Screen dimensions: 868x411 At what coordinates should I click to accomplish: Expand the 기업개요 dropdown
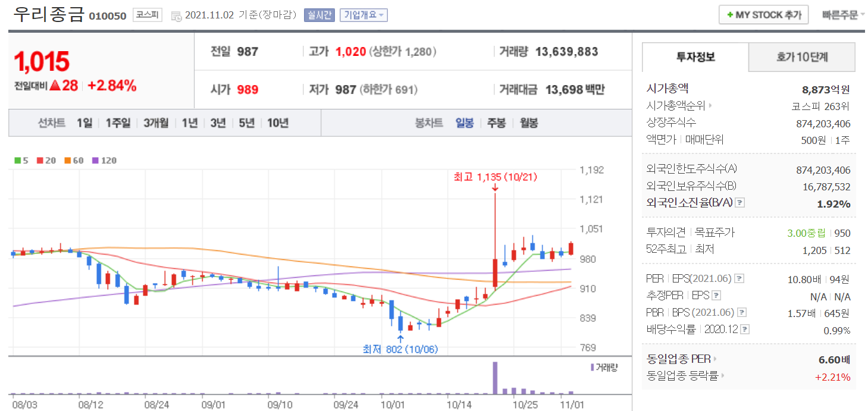(364, 15)
